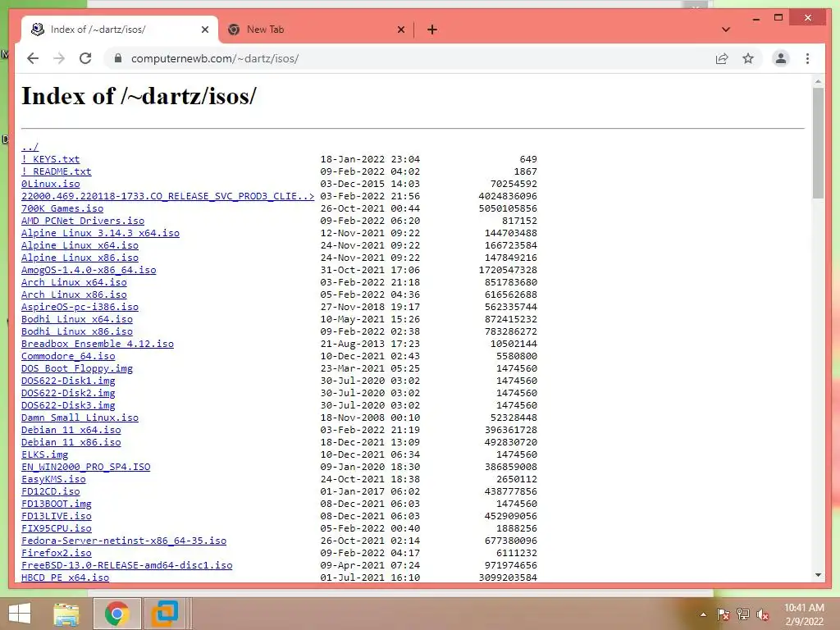
Task: Open a new tab with the plus button
Action: [432, 30]
